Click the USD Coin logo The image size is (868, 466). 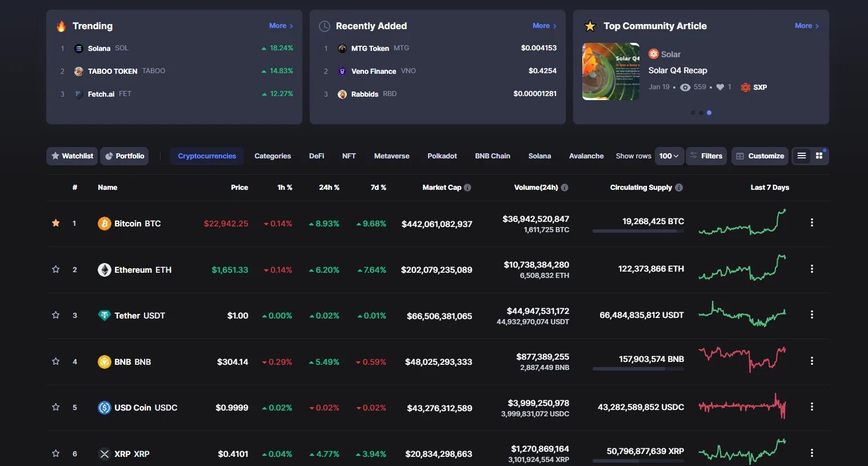[104, 408]
